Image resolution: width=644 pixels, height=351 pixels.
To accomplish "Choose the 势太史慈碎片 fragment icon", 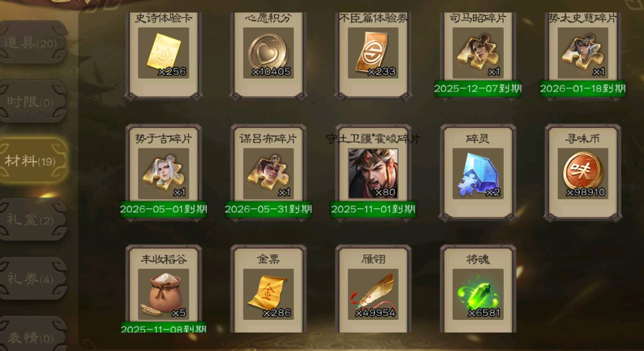I will 583,53.
